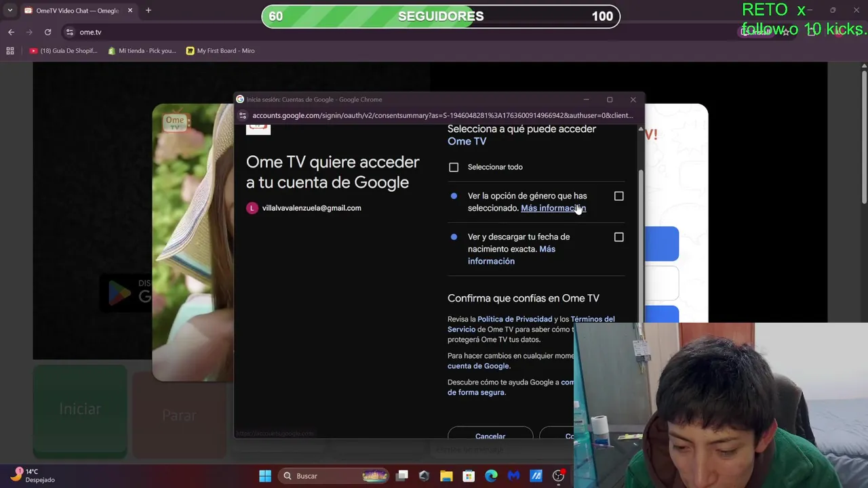Screen dimensions: 868x488
Task: Select the OmeTV Video Chat tab
Action: pyautogui.click(x=77, y=11)
